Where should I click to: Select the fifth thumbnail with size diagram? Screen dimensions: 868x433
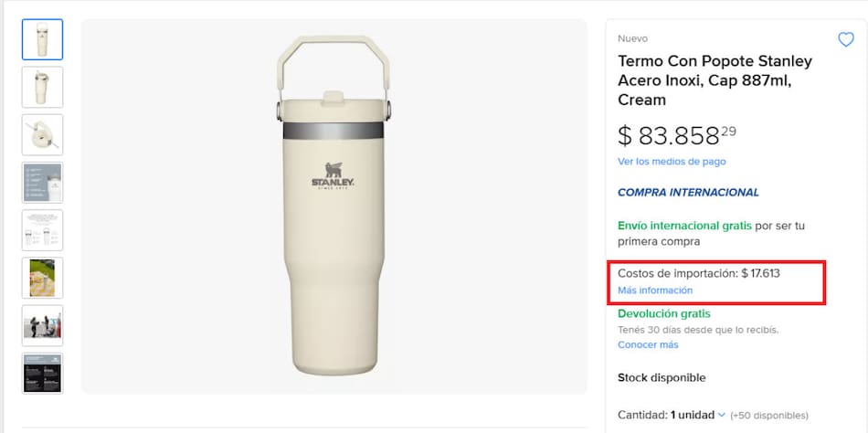click(x=42, y=230)
